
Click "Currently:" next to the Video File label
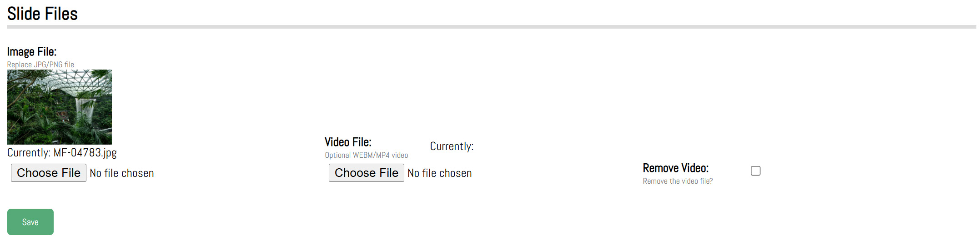(452, 146)
